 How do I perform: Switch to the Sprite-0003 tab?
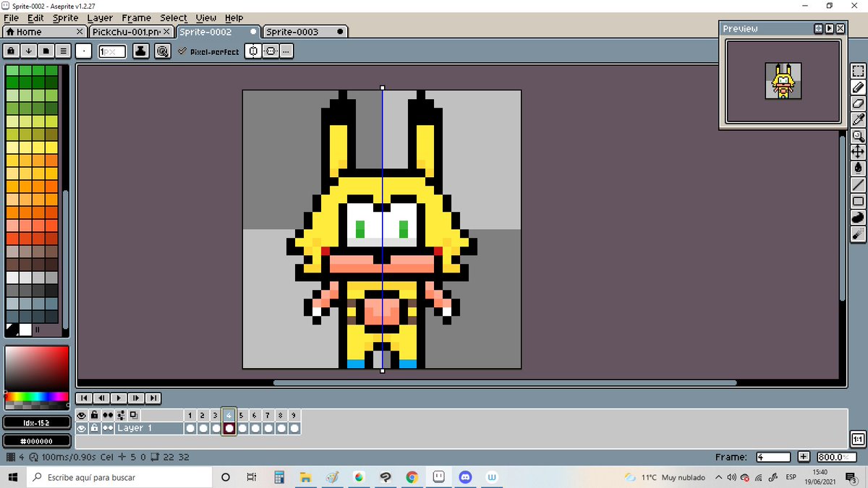pyautogui.click(x=305, y=32)
